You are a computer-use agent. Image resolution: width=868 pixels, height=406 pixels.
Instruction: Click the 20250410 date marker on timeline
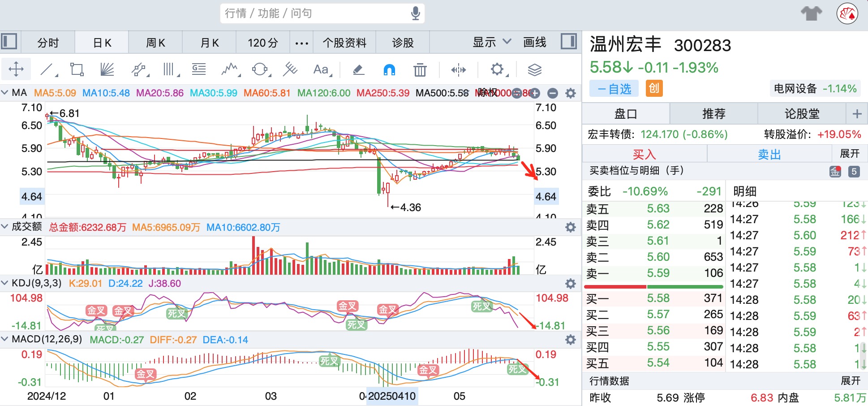tap(392, 396)
